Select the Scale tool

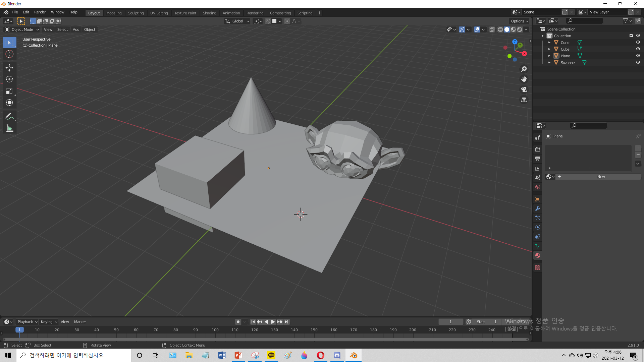[x=9, y=91]
